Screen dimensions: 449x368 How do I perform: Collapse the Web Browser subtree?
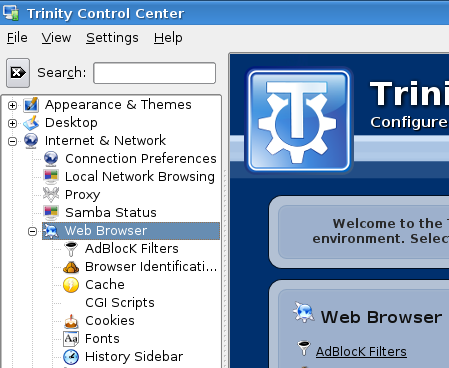click(x=32, y=231)
